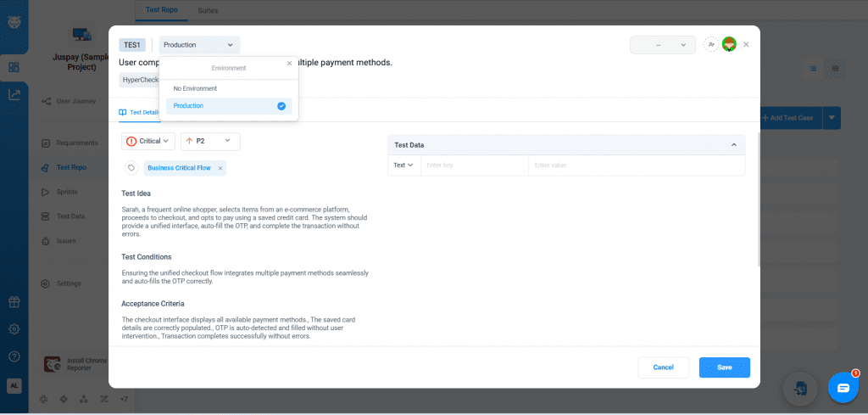Select the checked Production environment option
Viewport: 868px width, 415px height.
[x=229, y=106]
